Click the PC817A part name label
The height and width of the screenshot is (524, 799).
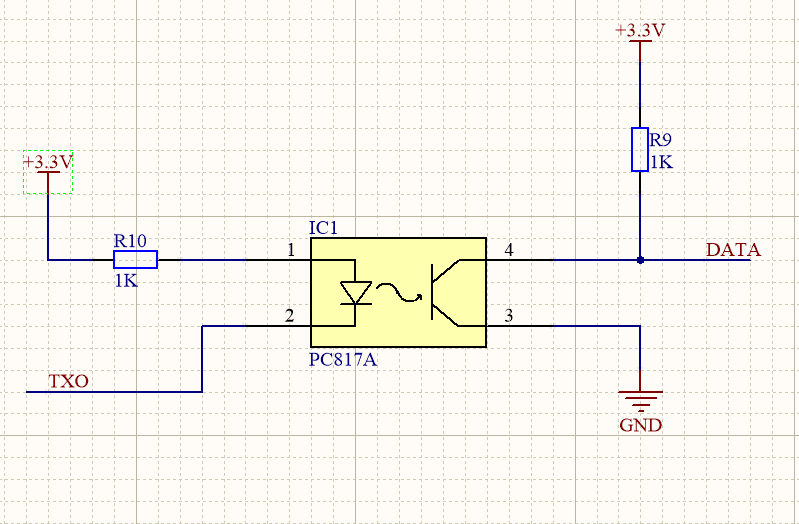coord(343,359)
